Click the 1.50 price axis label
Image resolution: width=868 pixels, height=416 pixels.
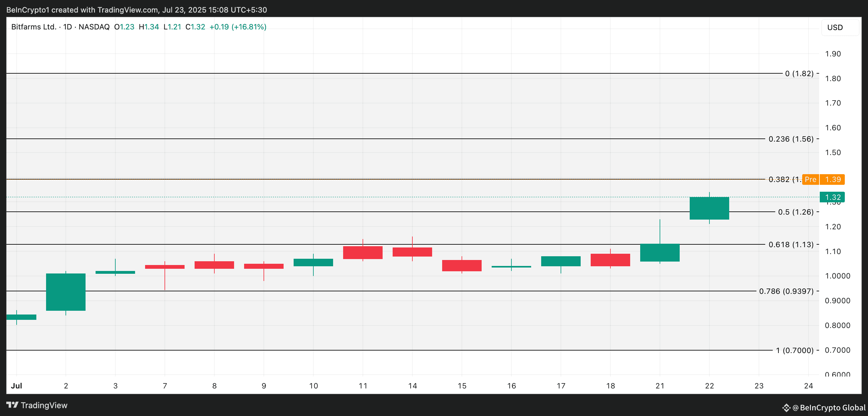[833, 153]
